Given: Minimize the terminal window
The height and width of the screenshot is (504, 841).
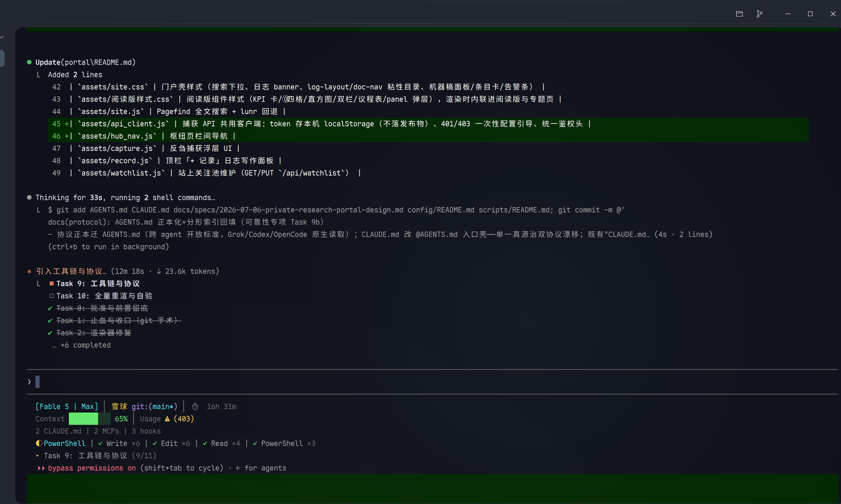Looking at the screenshot, I should click(x=788, y=14).
